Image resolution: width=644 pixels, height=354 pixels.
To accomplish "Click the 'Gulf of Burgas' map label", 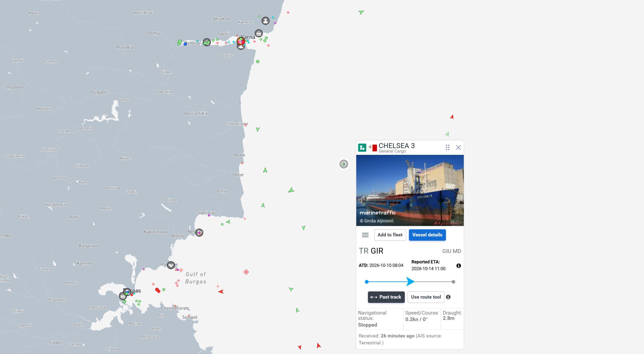I will point(196,278).
